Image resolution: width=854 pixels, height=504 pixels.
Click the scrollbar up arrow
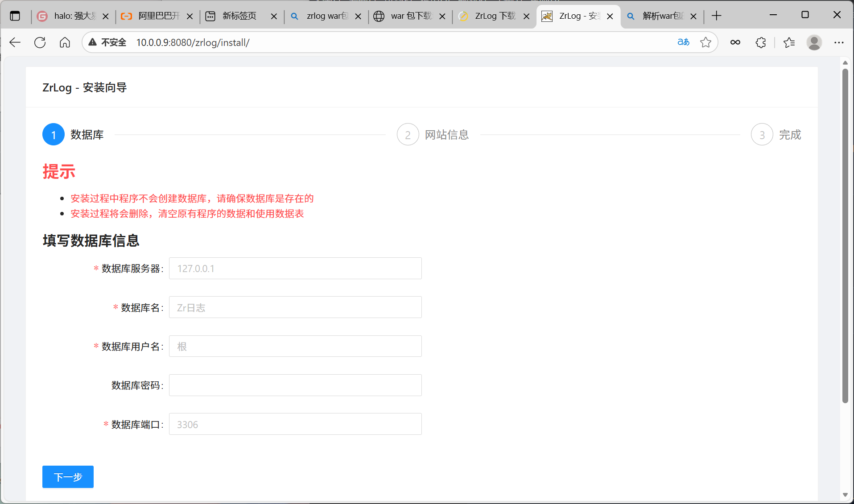(845, 63)
